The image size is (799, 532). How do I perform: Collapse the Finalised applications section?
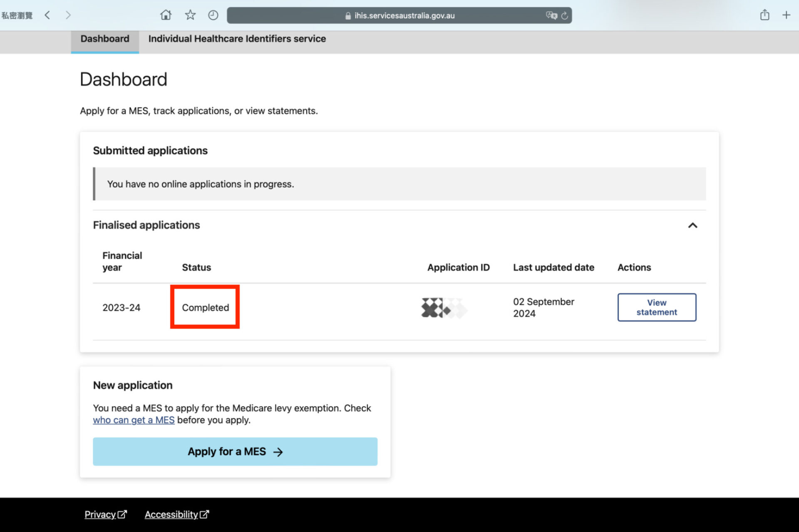coord(692,225)
